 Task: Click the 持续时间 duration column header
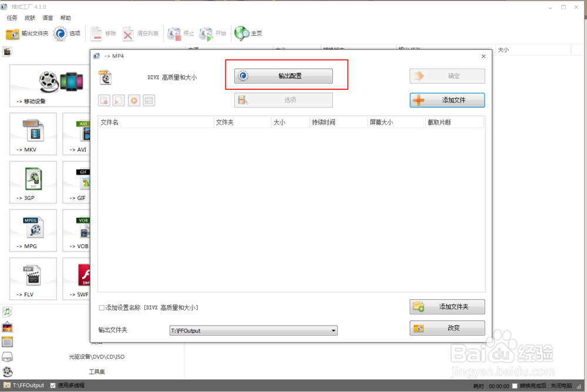[x=339, y=123]
